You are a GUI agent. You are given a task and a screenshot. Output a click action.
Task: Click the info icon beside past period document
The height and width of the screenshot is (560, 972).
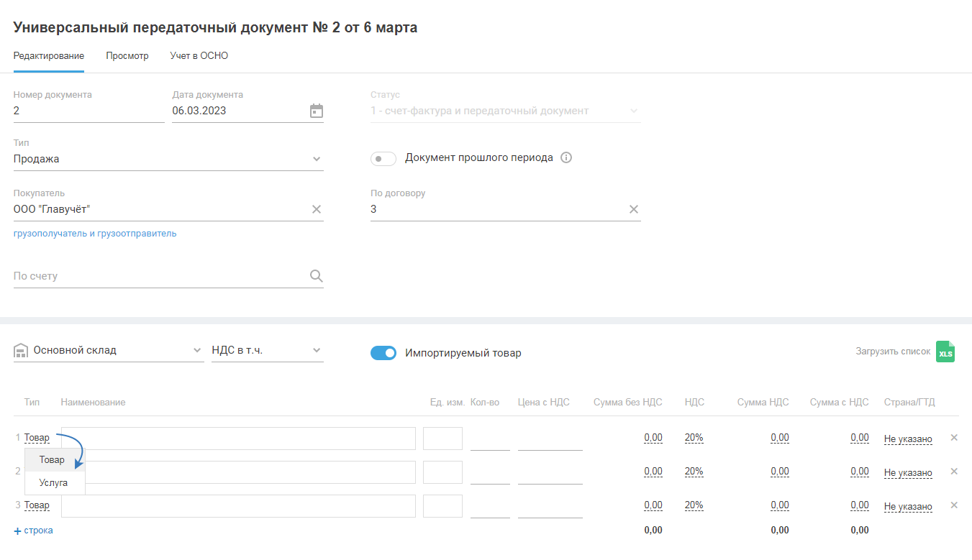[x=566, y=158]
